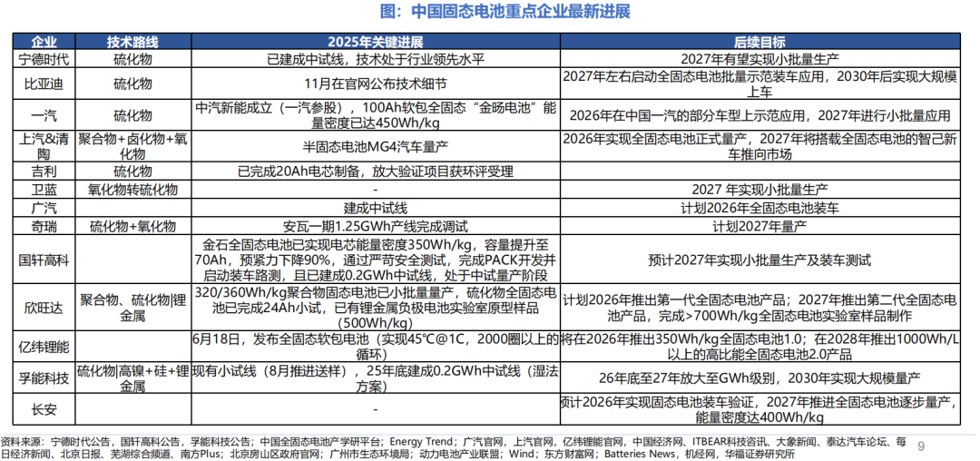The width and height of the screenshot is (980, 461).
Task: Click the 后续目标 column header
Action: point(759,42)
